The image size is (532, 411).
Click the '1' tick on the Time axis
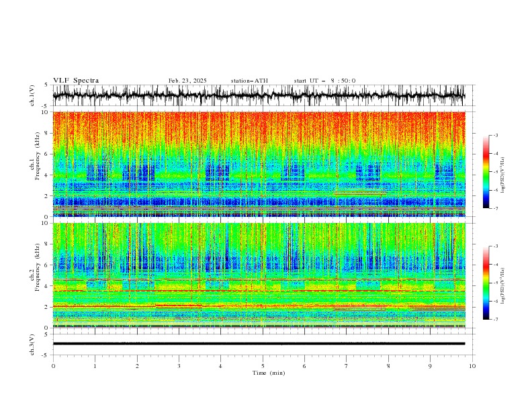[x=95, y=366]
